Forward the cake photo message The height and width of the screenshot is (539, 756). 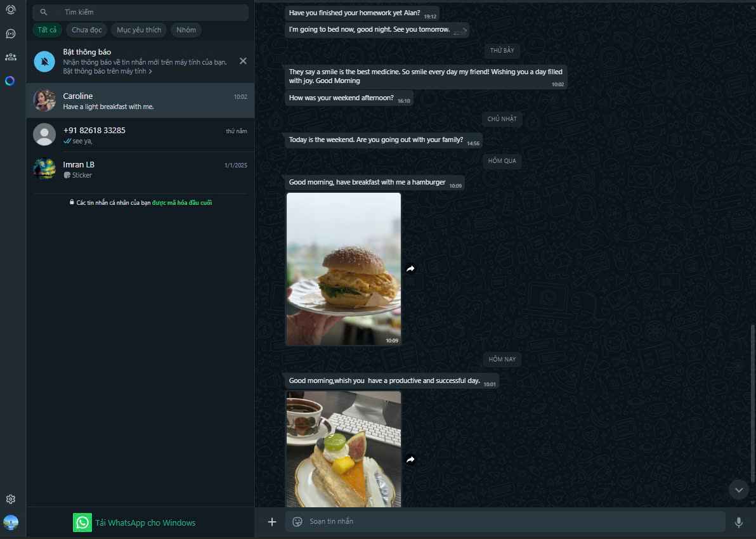click(x=410, y=460)
